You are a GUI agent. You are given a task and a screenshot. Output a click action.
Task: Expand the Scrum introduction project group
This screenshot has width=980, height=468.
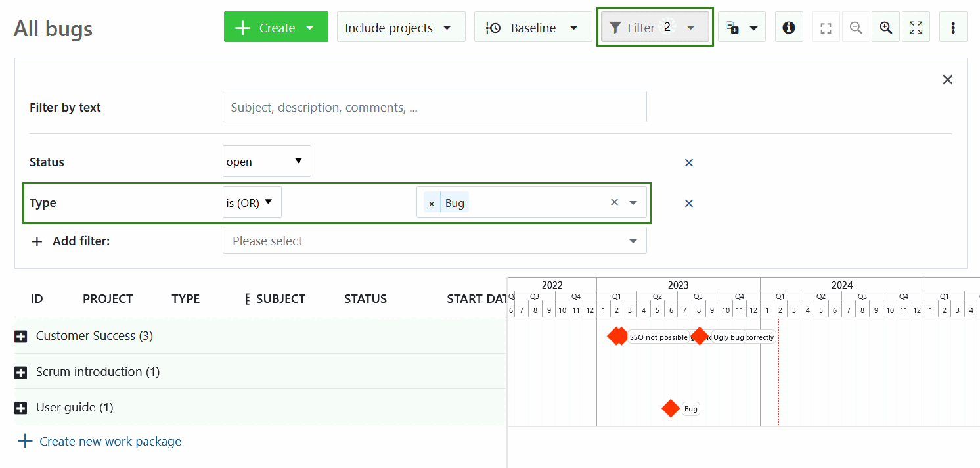coord(22,371)
